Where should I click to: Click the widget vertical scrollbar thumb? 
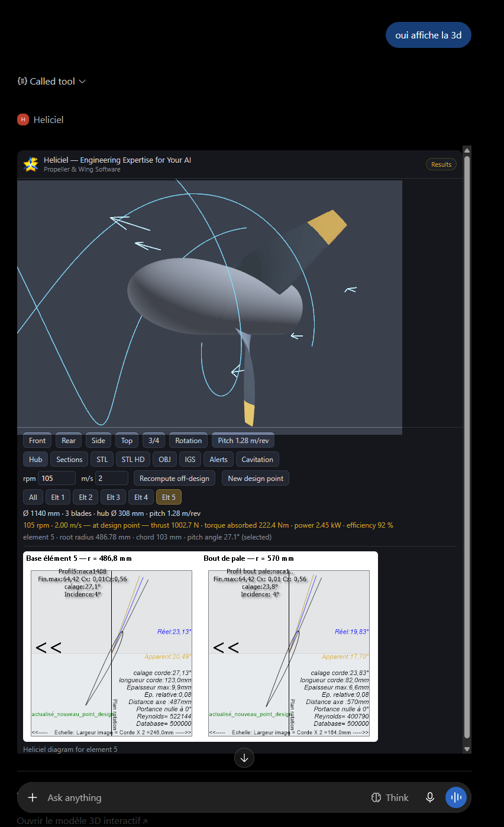pyautogui.click(x=467, y=447)
